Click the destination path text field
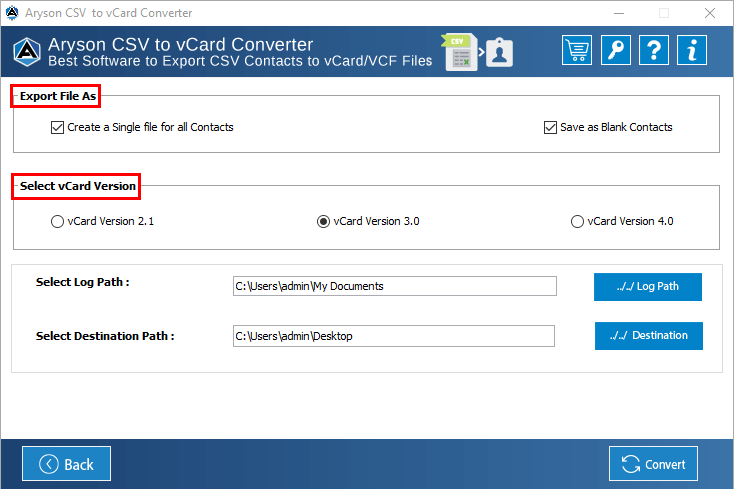Screen dimensions: 734x489 click(394, 336)
